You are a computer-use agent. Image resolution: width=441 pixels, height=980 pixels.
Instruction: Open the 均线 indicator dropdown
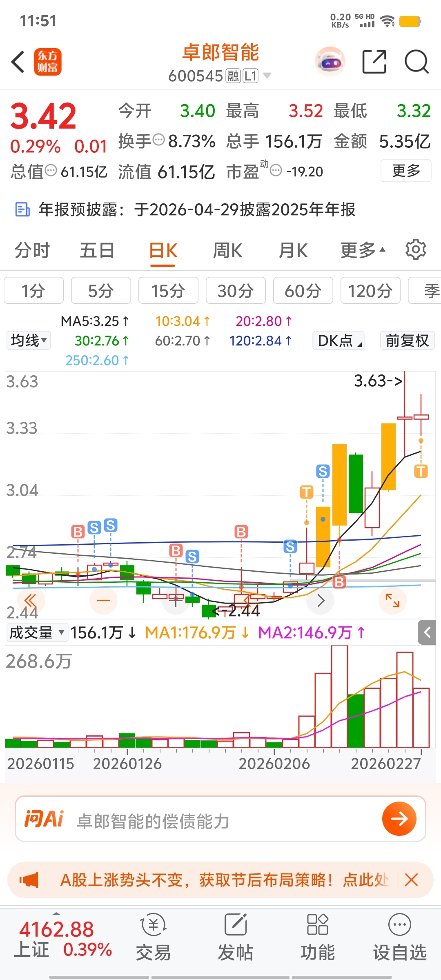(29, 340)
